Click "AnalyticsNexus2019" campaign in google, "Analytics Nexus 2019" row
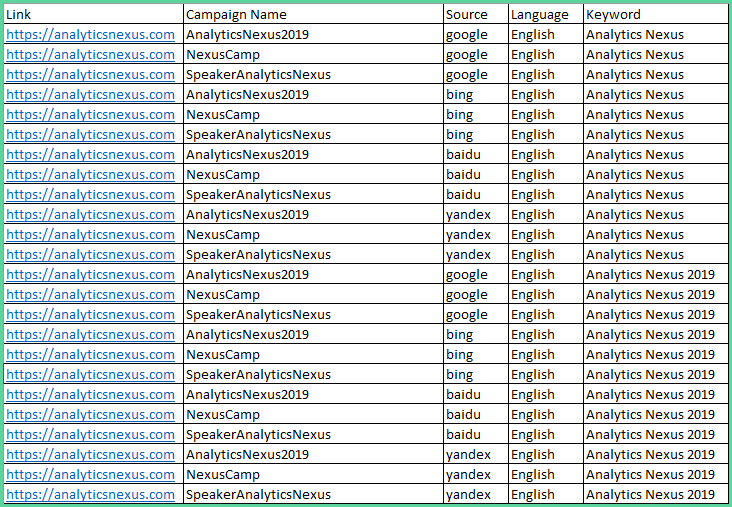Viewport: 732px width, 507px height. coord(247,275)
